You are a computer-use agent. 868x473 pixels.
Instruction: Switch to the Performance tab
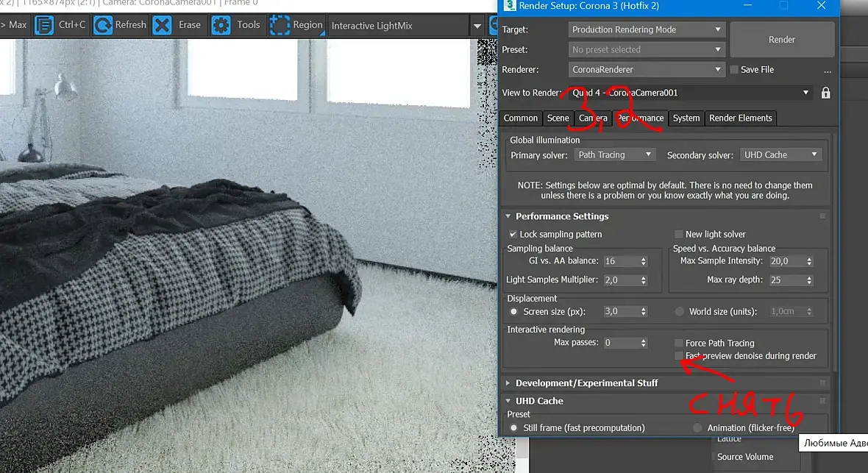point(640,118)
